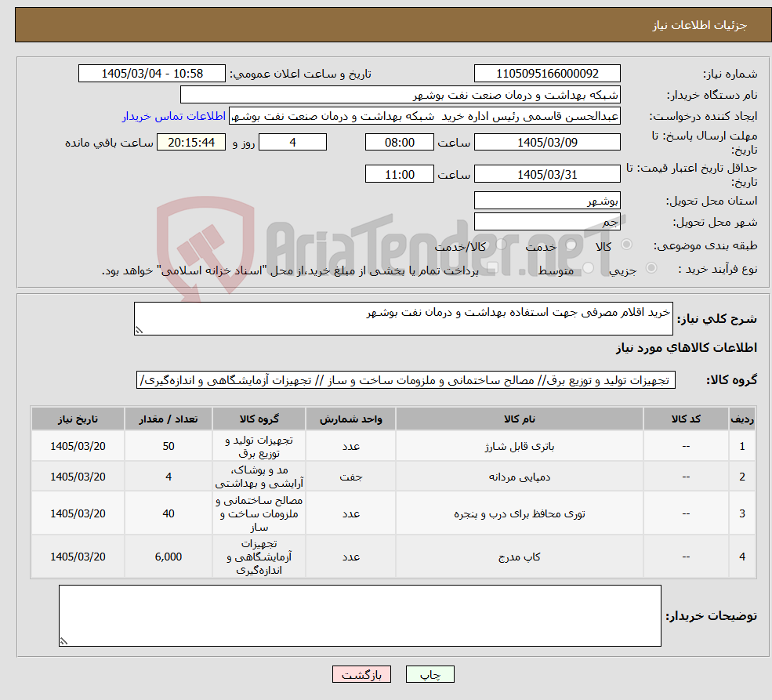Screen dimensions: 772x700
Task: Click the واحد شمارش column header
Action: pos(350,419)
